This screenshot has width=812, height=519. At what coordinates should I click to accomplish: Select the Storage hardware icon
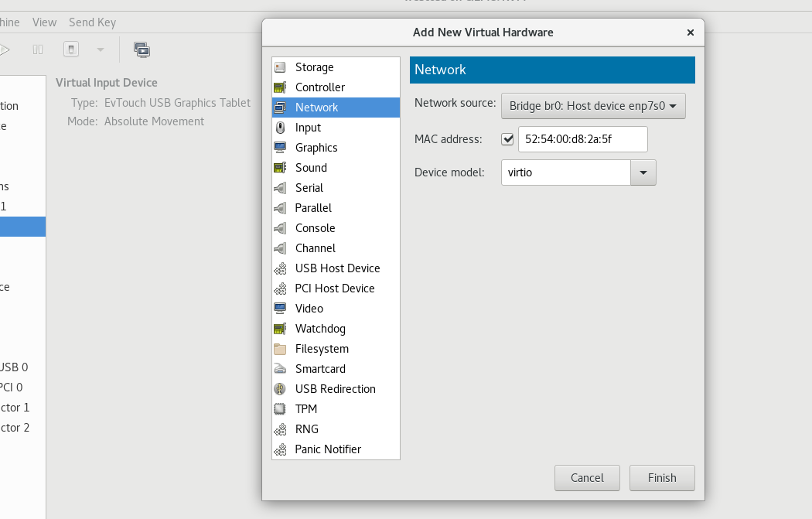click(280, 67)
